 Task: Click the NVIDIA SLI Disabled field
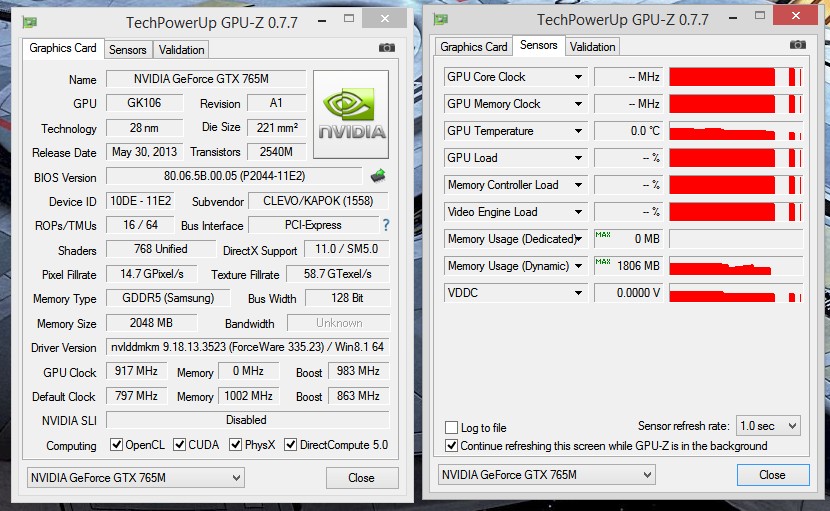pos(248,420)
